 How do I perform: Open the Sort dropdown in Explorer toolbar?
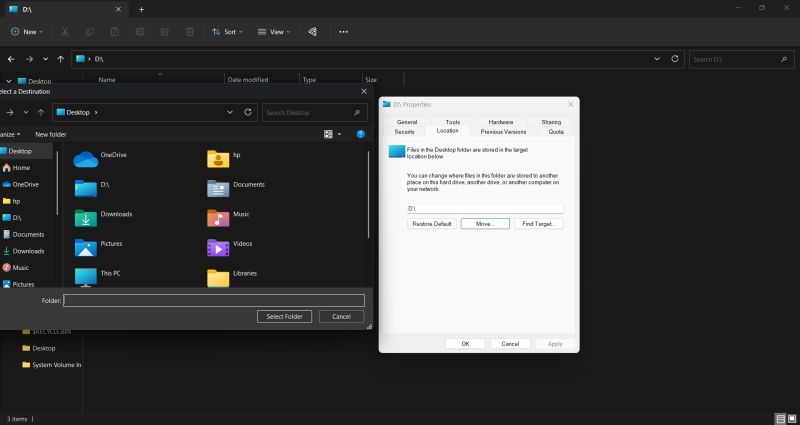point(228,32)
